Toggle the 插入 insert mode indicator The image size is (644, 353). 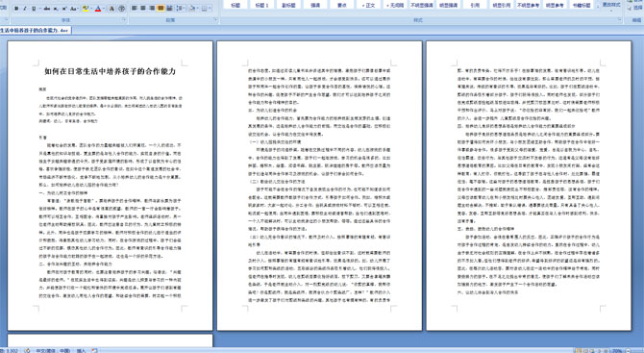click(x=81, y=350)
